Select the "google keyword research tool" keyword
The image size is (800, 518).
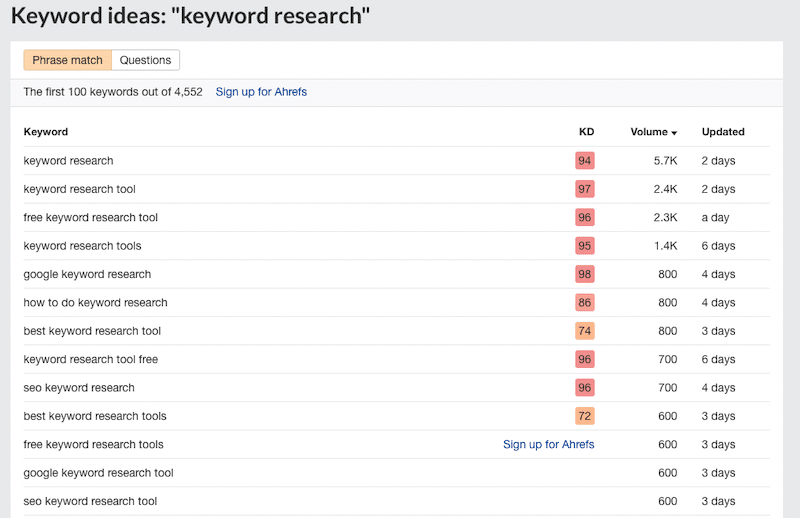(x=98, y=473)
